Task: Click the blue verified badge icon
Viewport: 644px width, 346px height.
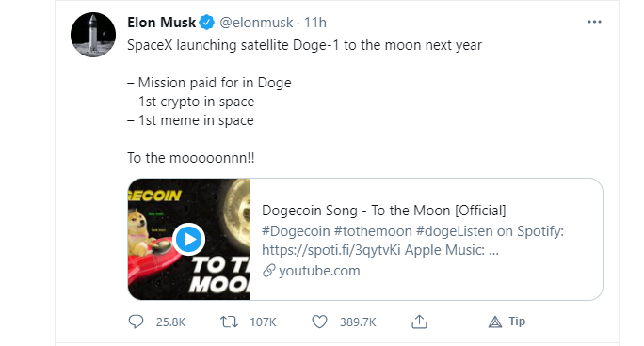Action: [207, 23]
